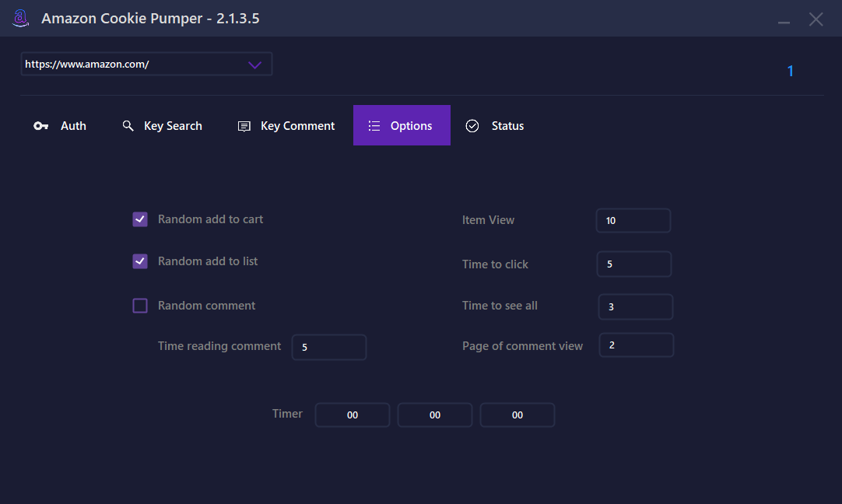The image size is (842, 504).
Task: Select the Options tab
Action: click(x=402, y=125)
